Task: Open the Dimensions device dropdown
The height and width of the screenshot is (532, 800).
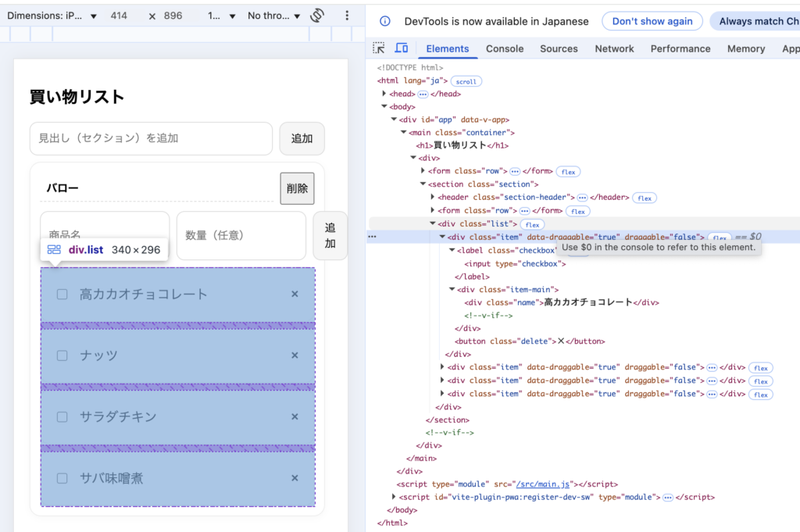Action: pyautogui.click(x=52, y=16)
